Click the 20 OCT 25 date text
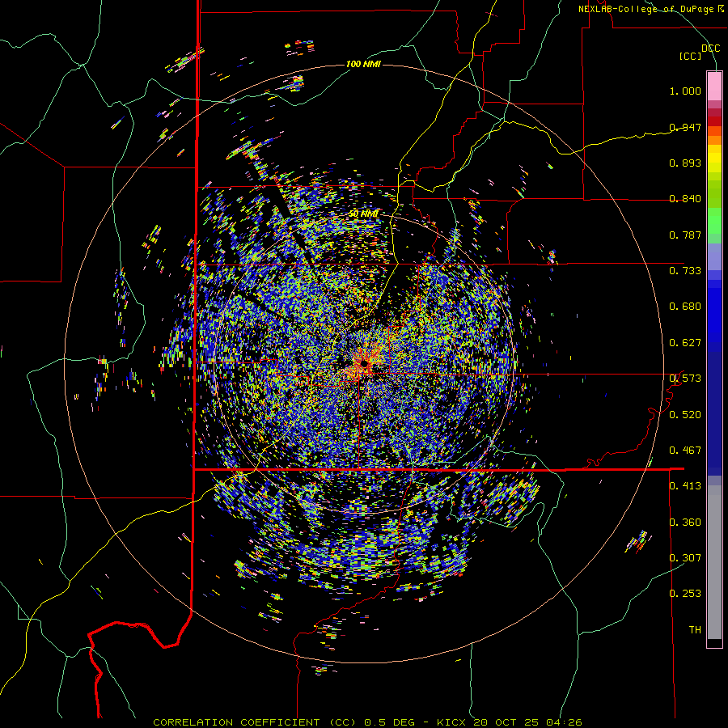This screenshot has height=728, width=728. (506, 722)
